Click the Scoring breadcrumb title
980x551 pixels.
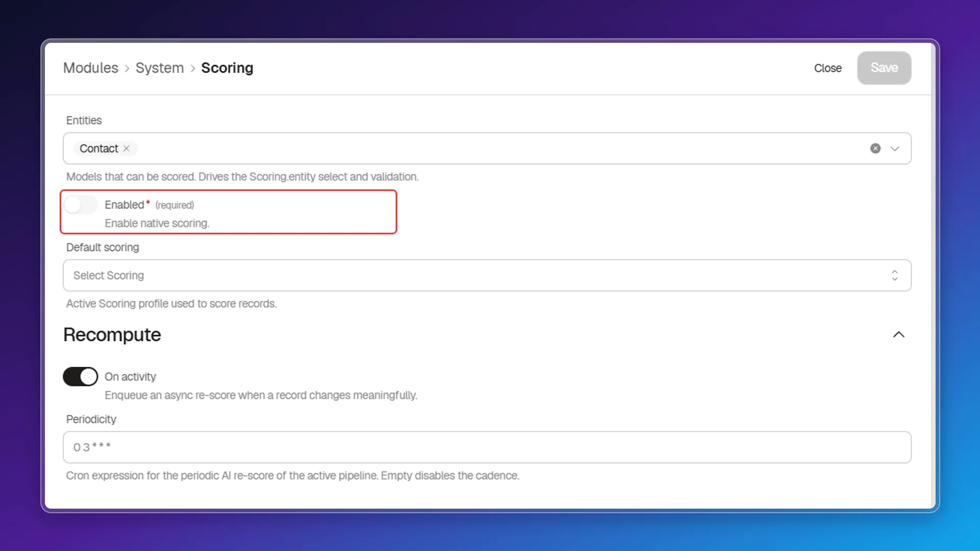tap(227, 68)
